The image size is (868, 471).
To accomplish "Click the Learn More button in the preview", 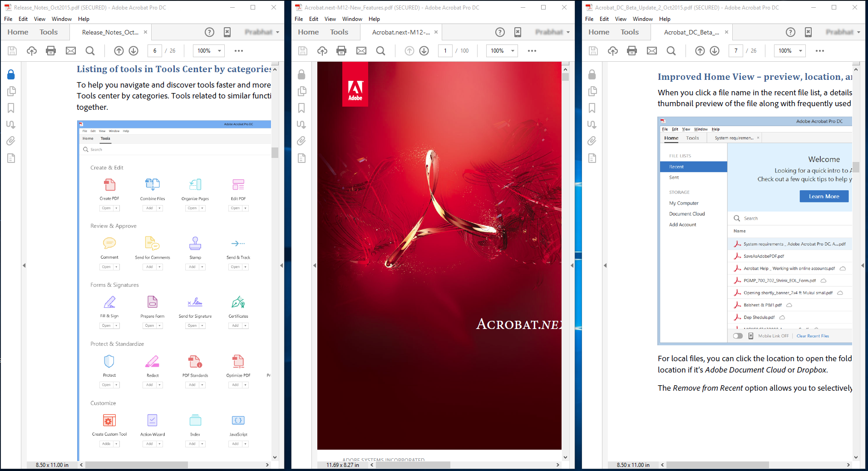I will [824, 196].
